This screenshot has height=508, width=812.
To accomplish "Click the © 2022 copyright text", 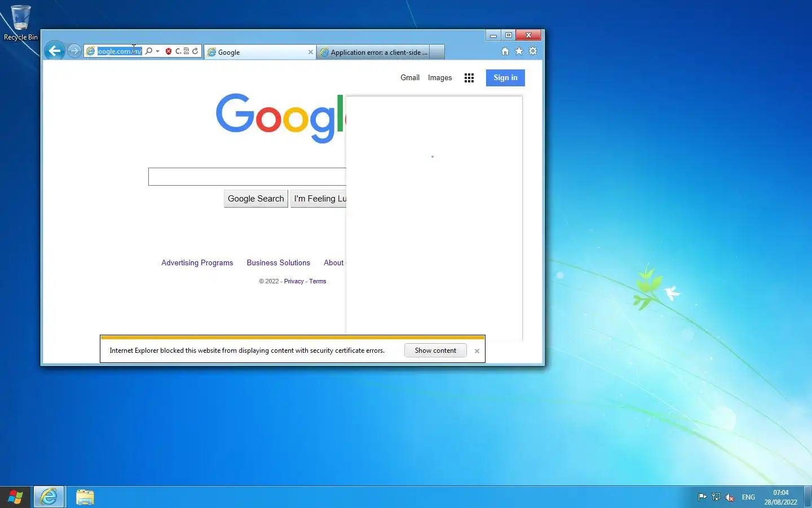I will click(x=269, y=281).
